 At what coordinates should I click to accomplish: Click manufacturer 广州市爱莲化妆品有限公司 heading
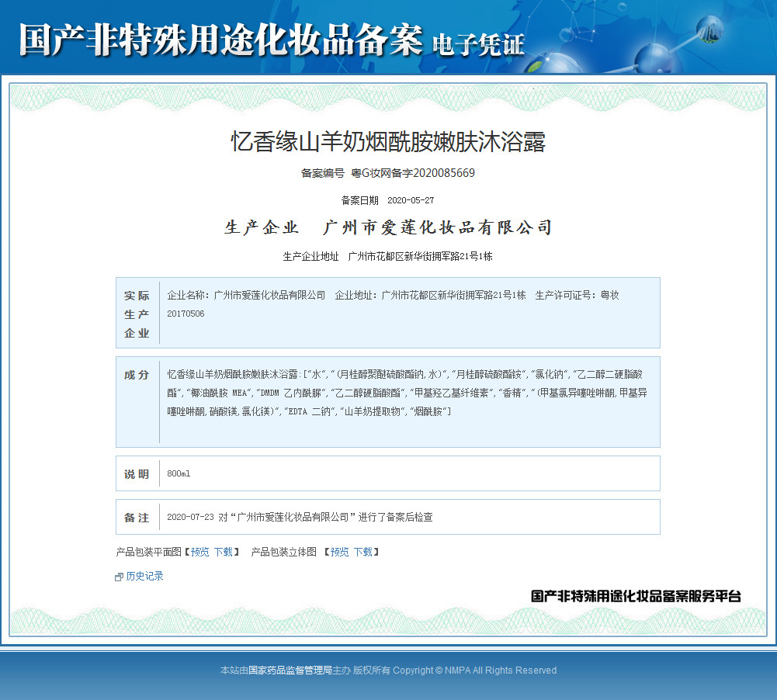coord(437,227)
